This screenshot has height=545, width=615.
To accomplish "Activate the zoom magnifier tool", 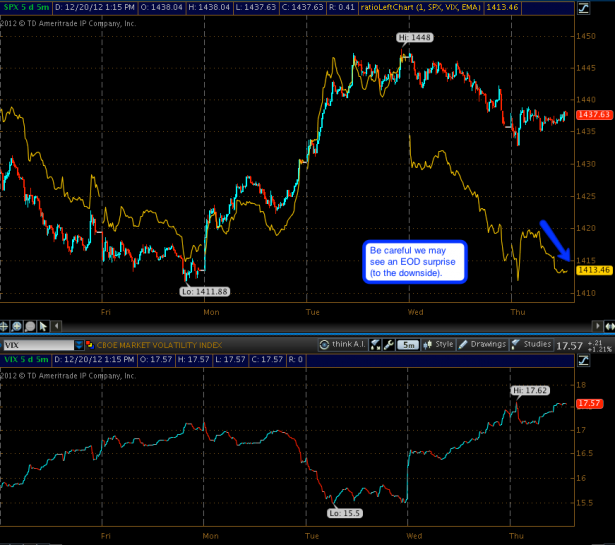I will (16, 326).
